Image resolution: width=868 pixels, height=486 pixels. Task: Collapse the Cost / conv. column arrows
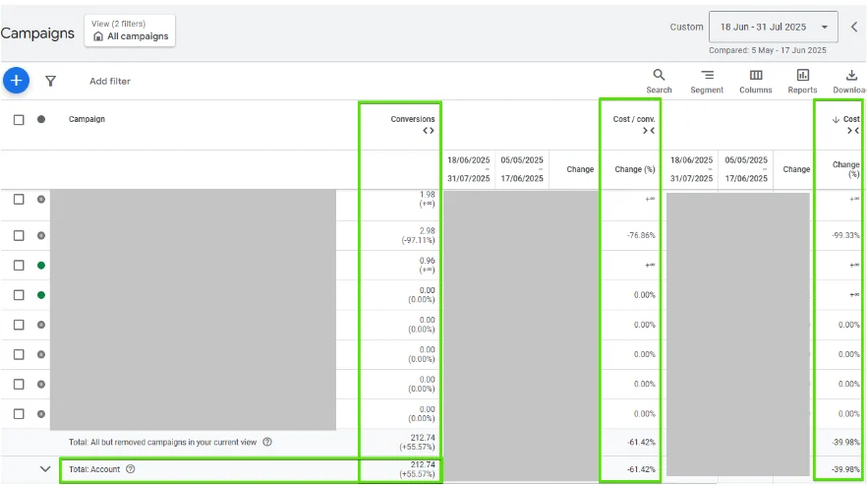[x=649, y=131]
